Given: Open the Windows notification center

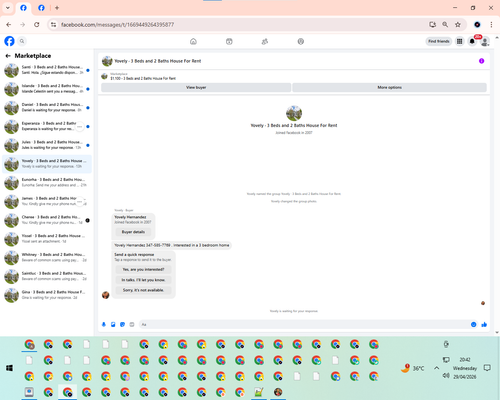Looking at the screenshot, I should point(487,368).
